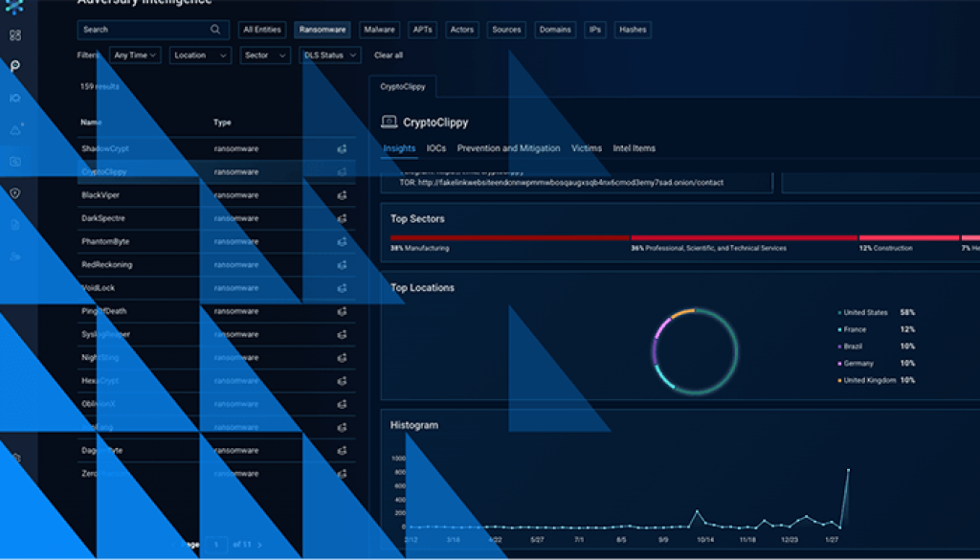Click the shield icon in the left sidebar

pyautogui.click(x=15, y=193)
